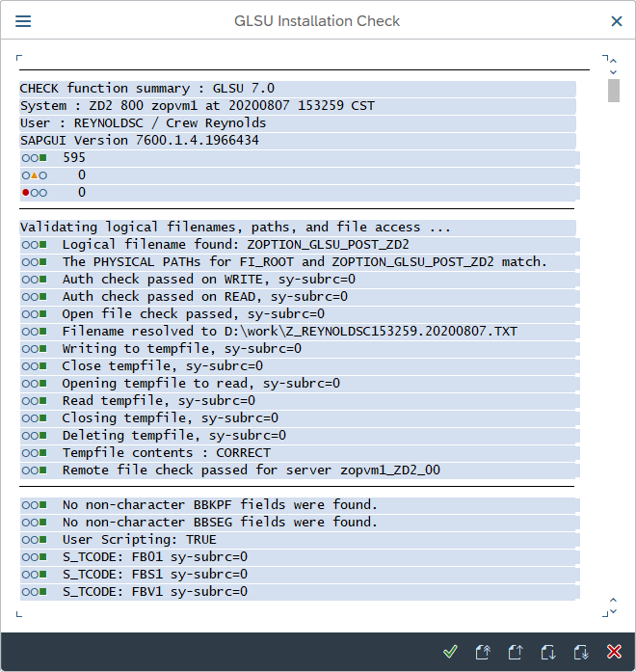Click the top scroll down arrow
The height and width of the screenshot is (672, 636).
tap(613, 72)
